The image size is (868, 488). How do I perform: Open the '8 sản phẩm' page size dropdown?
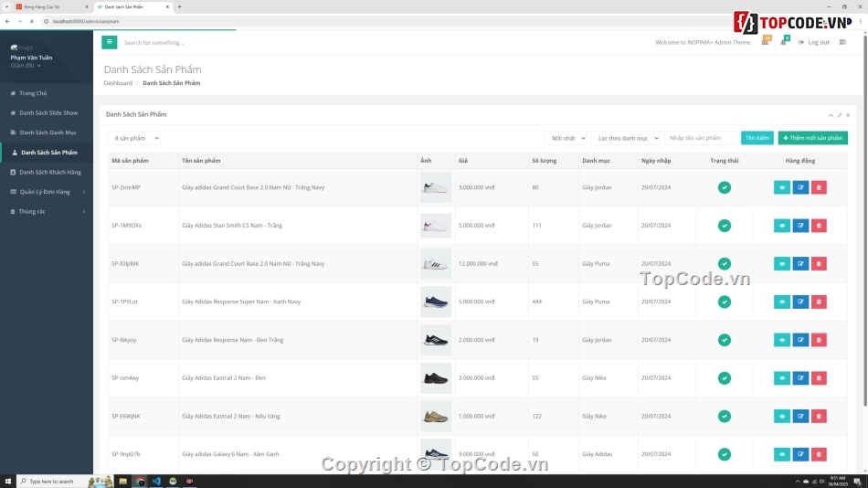[134, 138]
